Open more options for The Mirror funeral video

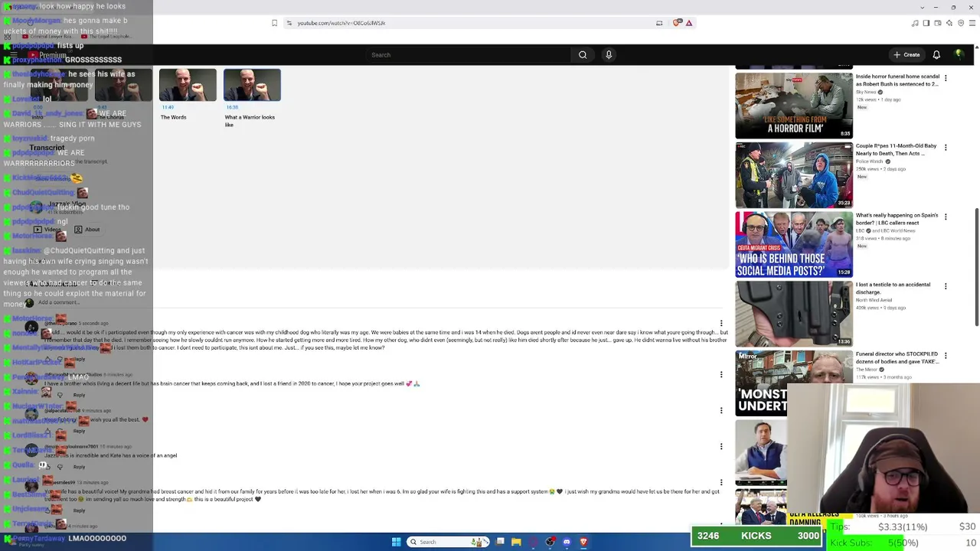coord(946,356)
